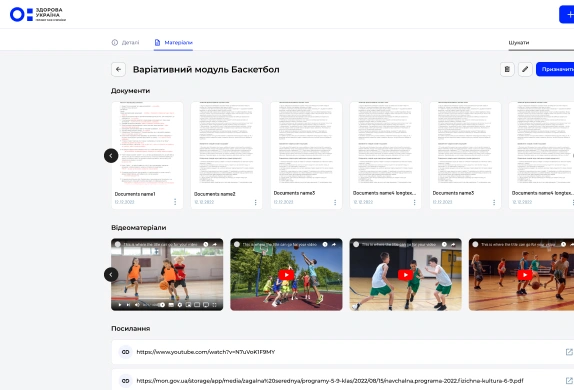
Task: Click the mon.gov.ua storage PDF link text
Action: 329,381
